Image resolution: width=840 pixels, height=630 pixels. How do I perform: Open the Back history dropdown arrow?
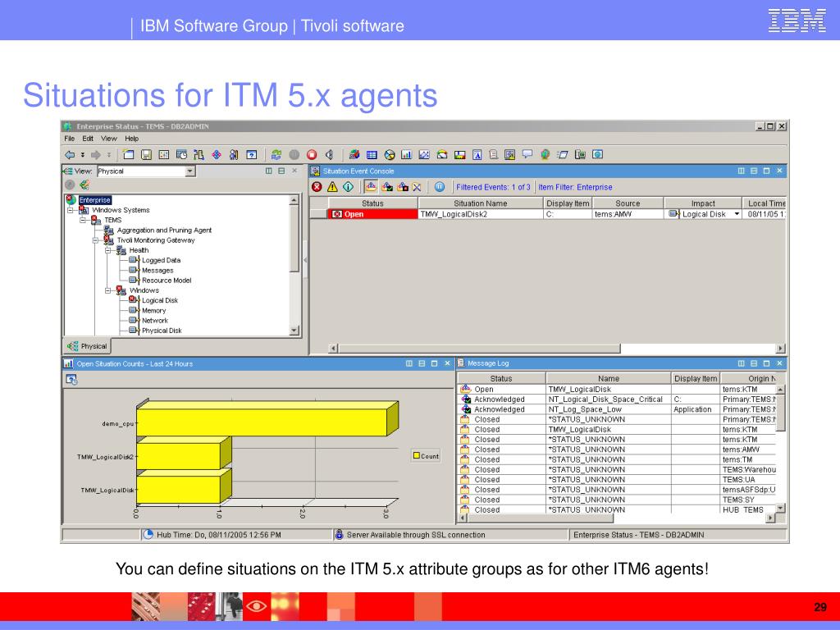pos(83,155)
